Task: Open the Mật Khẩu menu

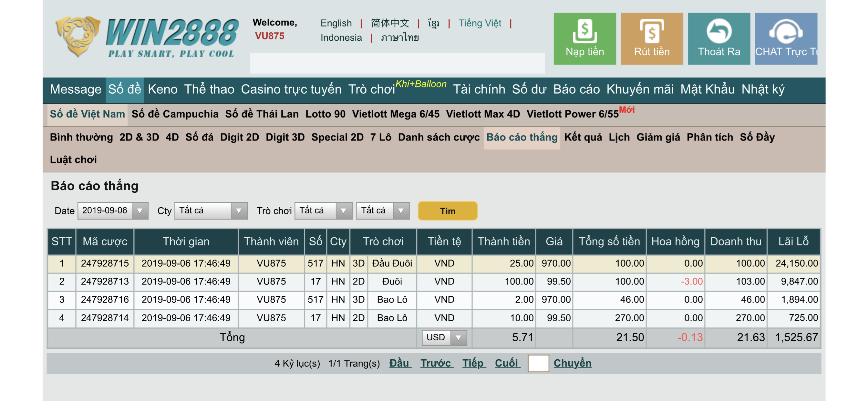Action: (707, 89)
